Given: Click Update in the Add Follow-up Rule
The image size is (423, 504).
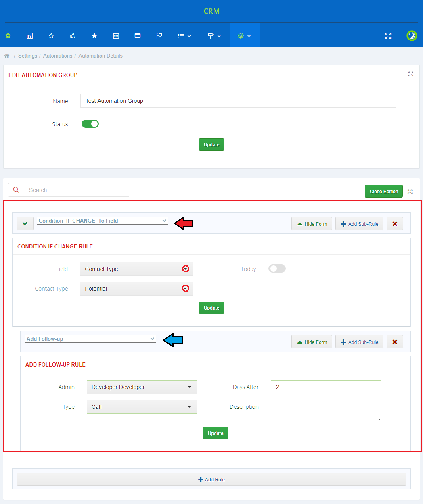Looking at the screenshot, I should pyautogui.click(x=216, y=433).
